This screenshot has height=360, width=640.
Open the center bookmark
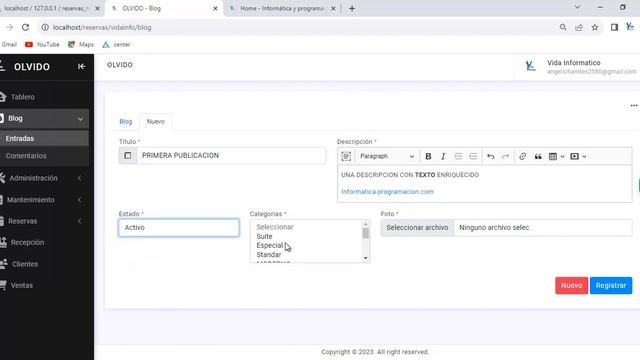click(116, 44)
